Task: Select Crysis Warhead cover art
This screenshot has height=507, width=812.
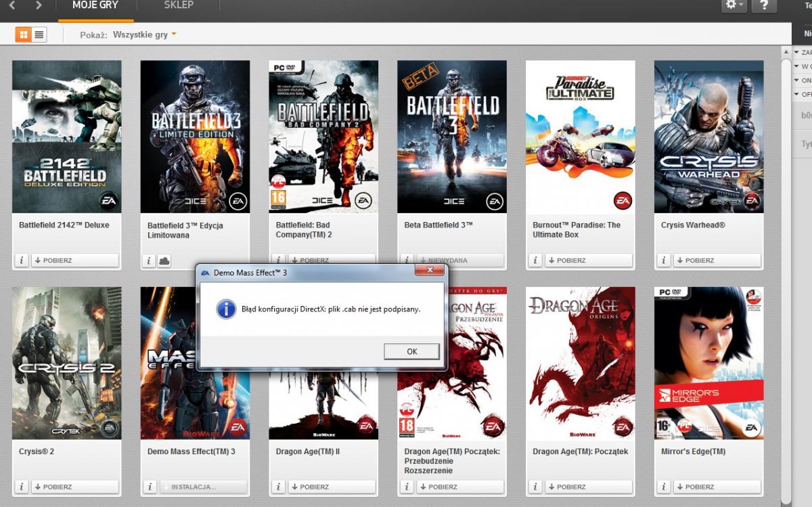Action: (x=709, y=137)
